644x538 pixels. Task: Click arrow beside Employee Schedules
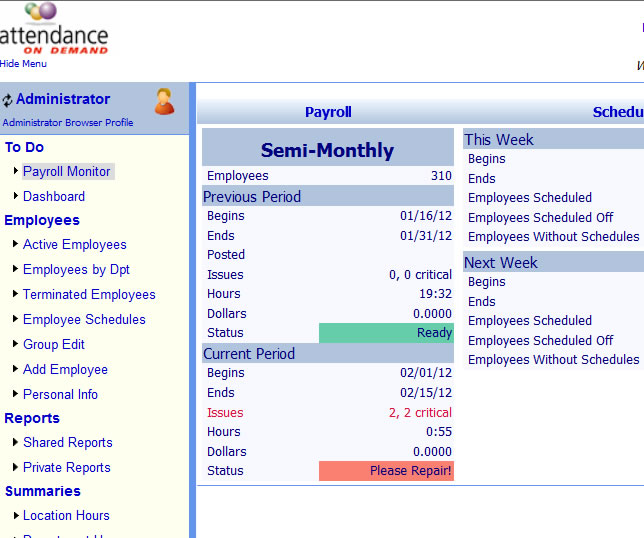(16, 318)
